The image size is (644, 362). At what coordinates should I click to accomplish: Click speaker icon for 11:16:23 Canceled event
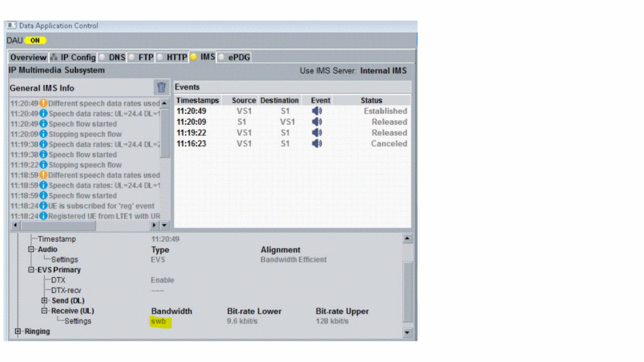click(316, 144)
